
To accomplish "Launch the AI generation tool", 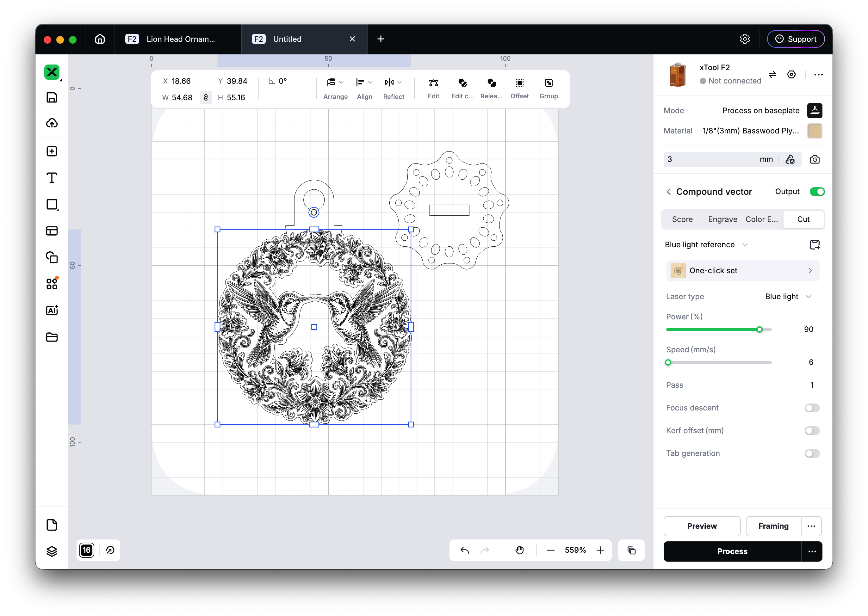I will [52, 310].
